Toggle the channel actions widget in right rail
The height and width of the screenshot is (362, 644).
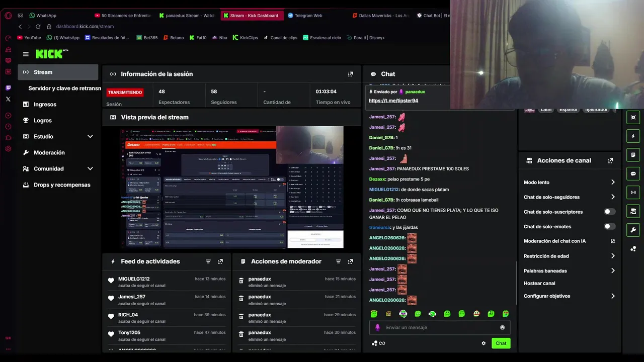[633, 211]
